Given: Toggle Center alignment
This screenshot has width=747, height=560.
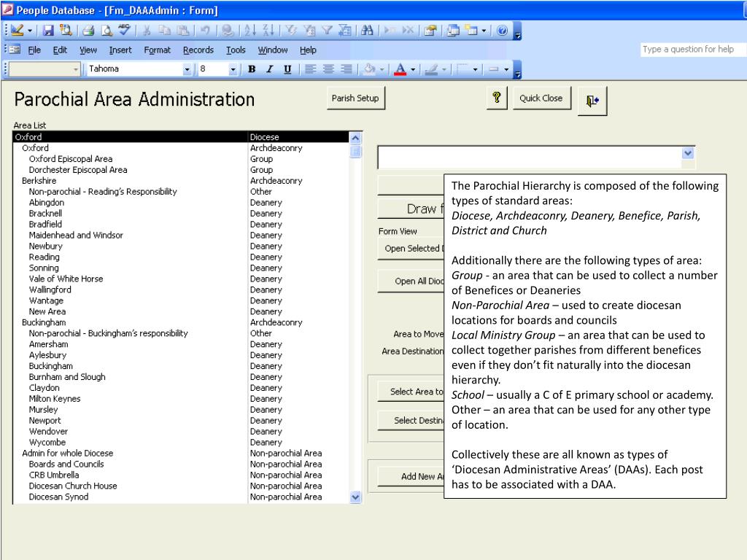Looking at the screenshot, I should click(328, 69).
